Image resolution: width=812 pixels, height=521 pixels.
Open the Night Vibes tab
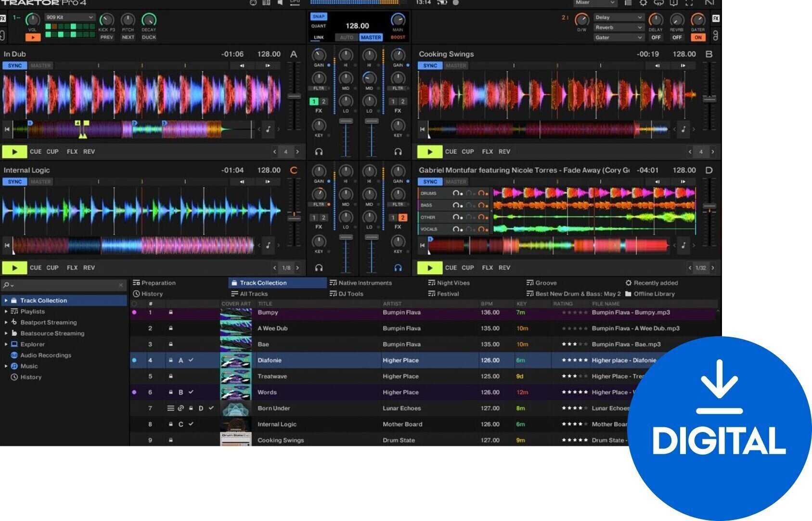(x=449, y=283)
